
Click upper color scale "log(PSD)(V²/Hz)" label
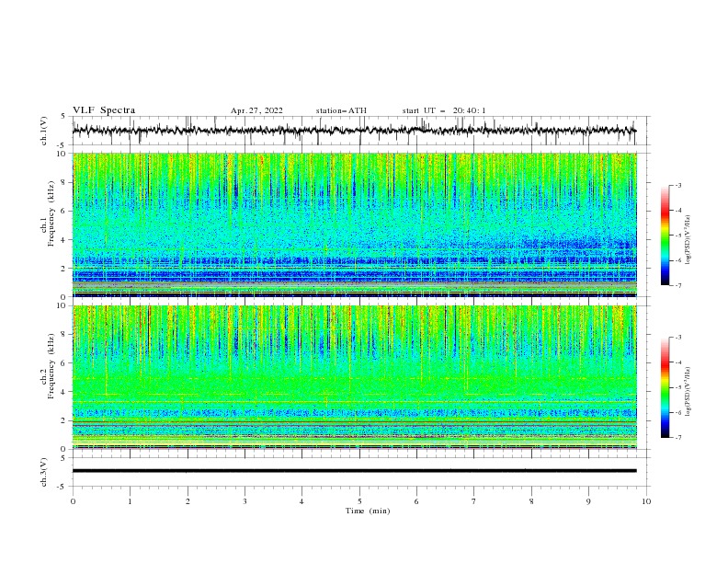pos(688,240)
